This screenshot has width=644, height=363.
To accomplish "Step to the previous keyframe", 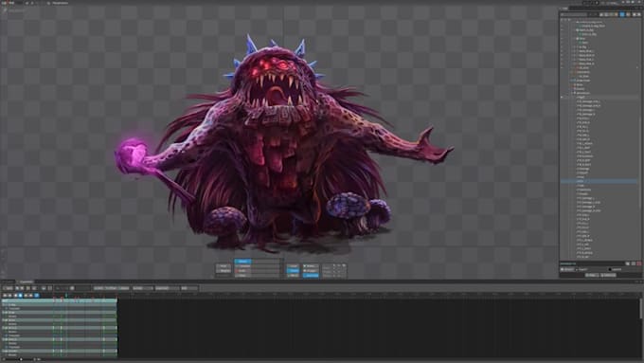I will click(x=9, y=296).
